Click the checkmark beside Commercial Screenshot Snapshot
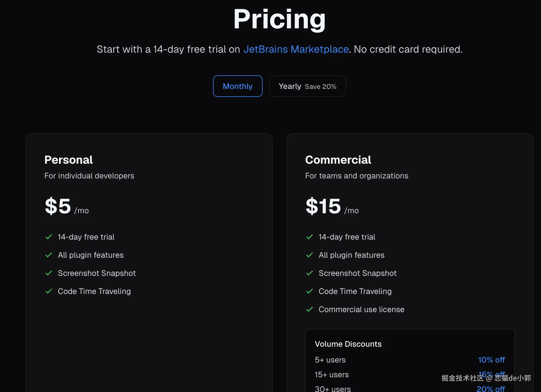 [x=310, y=273]
